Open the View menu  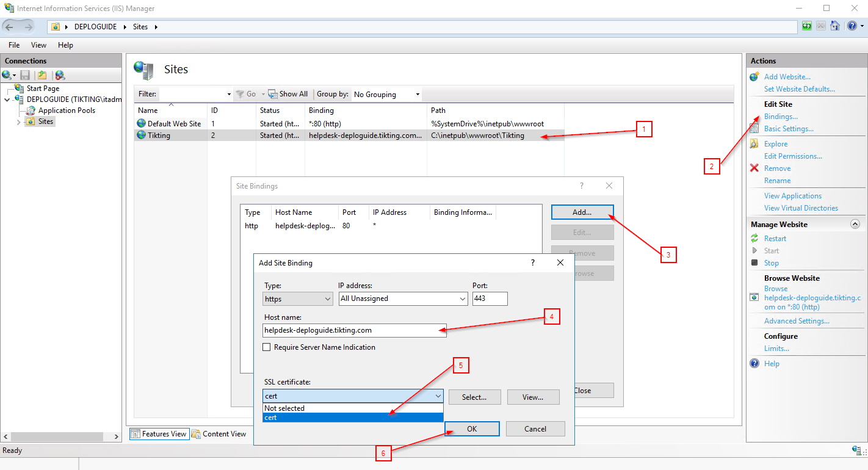click(38, 45)
